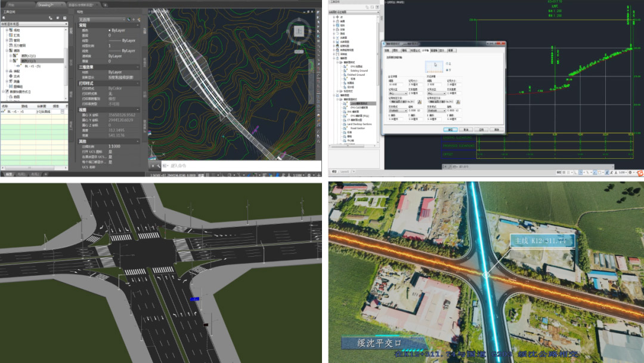Click the help icon in the left toolspace header

66,19
